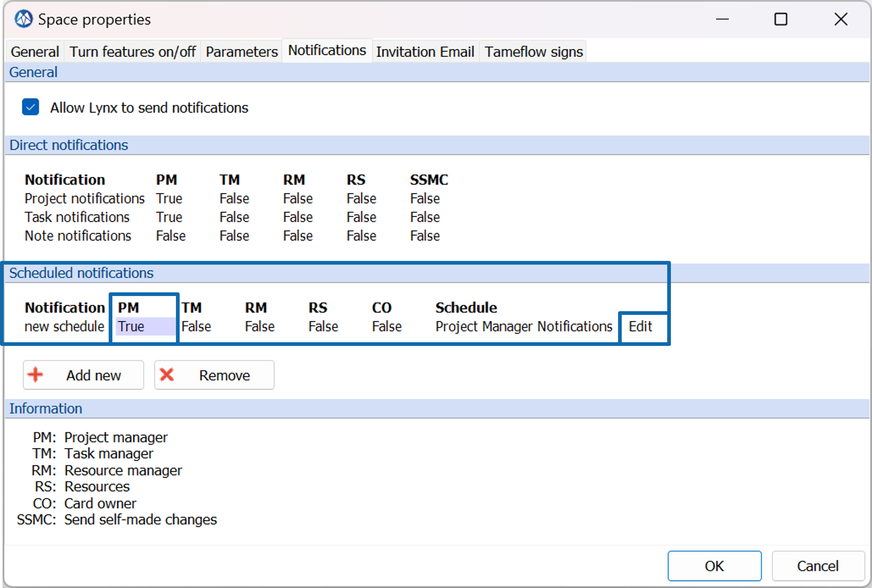Toggle Project notifications PM value True
Image resolution: width=872 pixels, height=588 pixels.
click(169, 199)
